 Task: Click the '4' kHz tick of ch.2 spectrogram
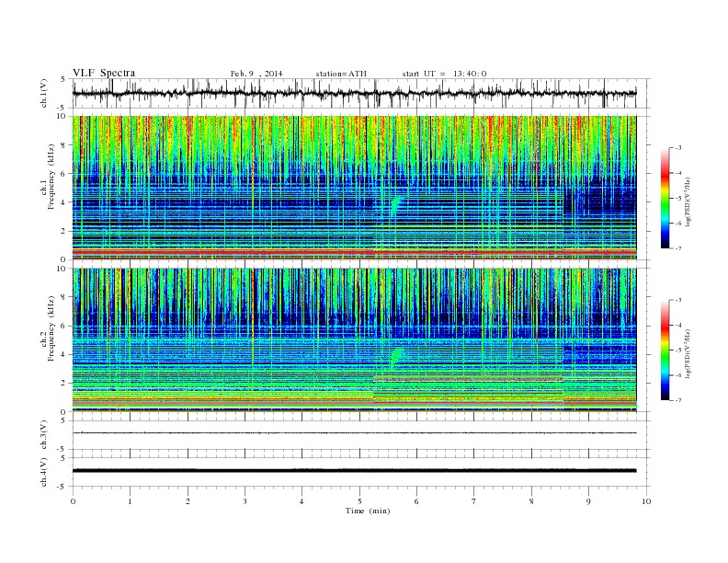pyautogui.click(x=63, y=354)
